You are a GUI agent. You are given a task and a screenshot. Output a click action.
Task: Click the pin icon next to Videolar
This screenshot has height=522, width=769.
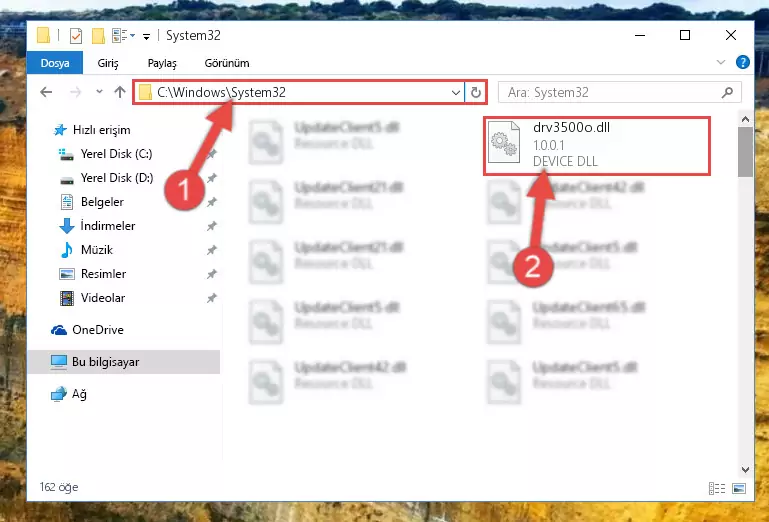[x=211, y=298]
